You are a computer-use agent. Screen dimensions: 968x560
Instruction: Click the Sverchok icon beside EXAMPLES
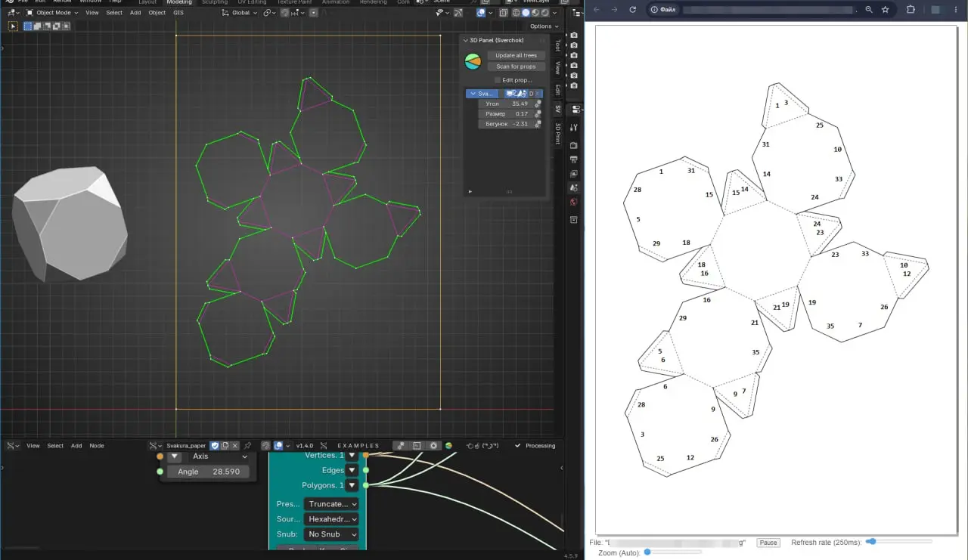[x=324, y=446]
